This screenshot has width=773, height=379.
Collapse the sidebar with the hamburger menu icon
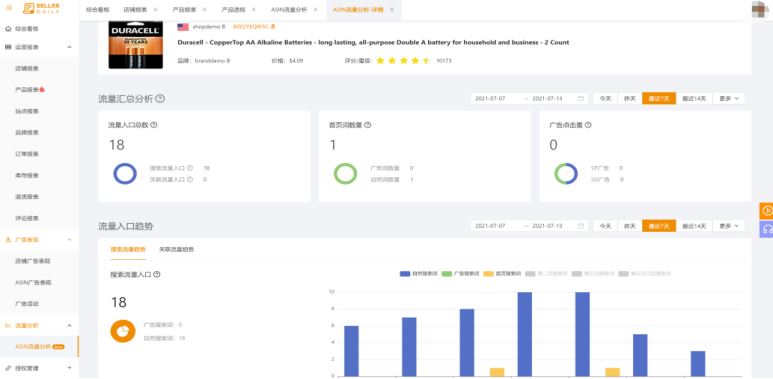[9, 9]
